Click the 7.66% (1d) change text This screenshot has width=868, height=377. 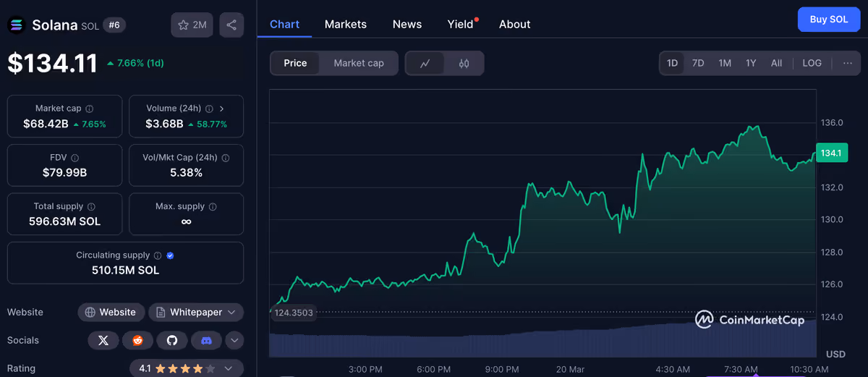tap(135, 63)
